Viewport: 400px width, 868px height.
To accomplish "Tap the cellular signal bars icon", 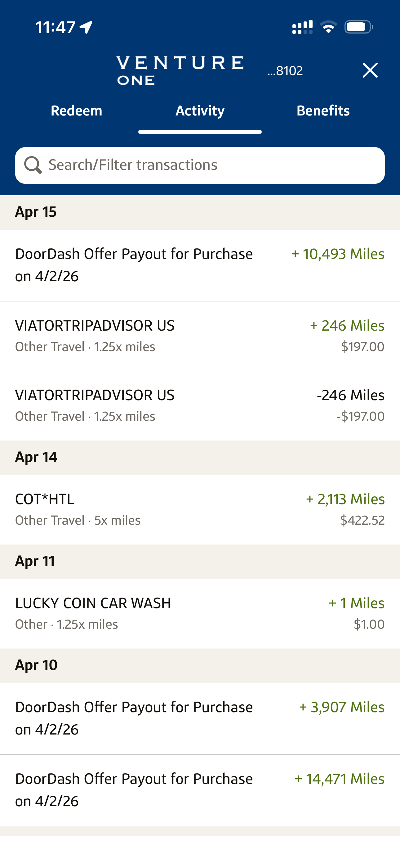I will (302, 27).
